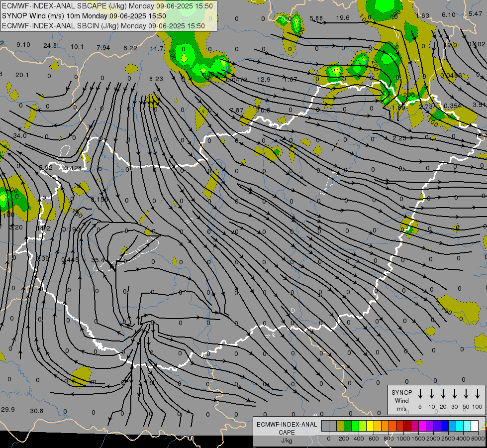Click the 1000 tick label on the CAPE scale
Image resolution: width=487 pixels, height=448 pixels.
click(x=403, y=439)
